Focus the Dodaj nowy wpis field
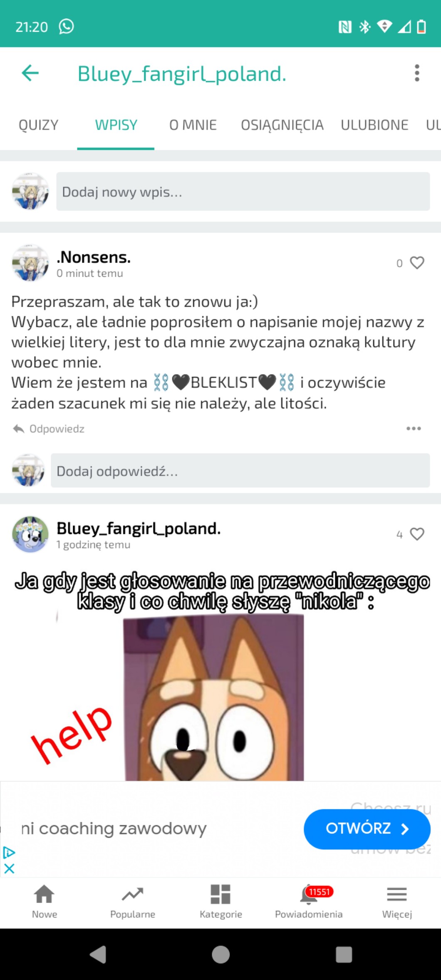Viewport: 441px width, 980px height. point(243,191)
